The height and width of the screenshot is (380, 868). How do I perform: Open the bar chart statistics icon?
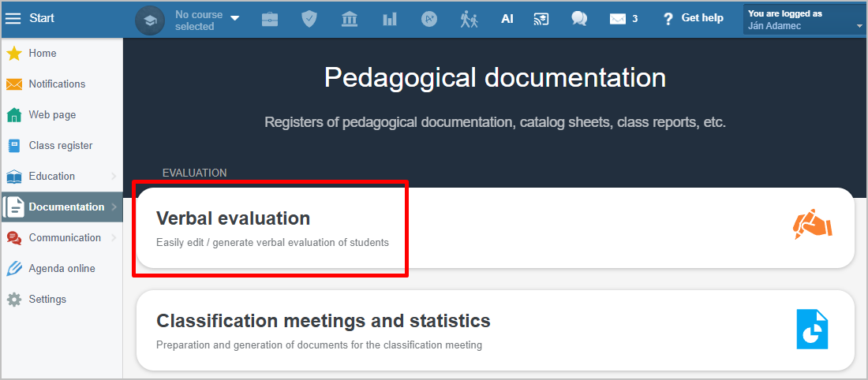390,19
